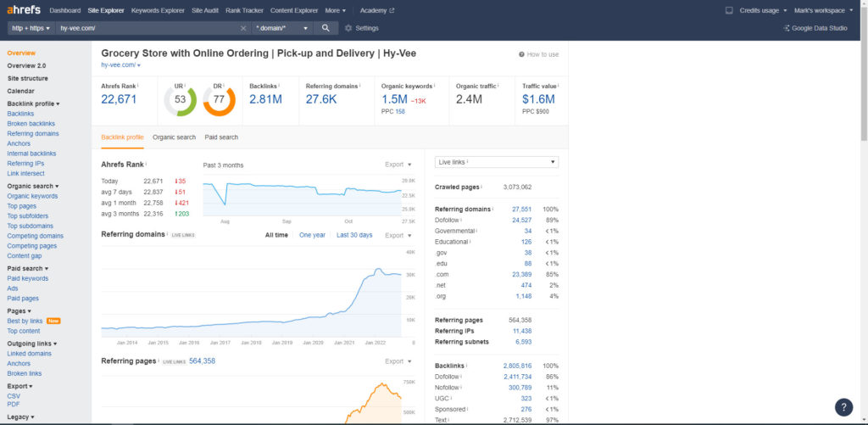868x425 pixels.
Task: Export as PDF from the sidebar
Action: (x=14, y=405)
